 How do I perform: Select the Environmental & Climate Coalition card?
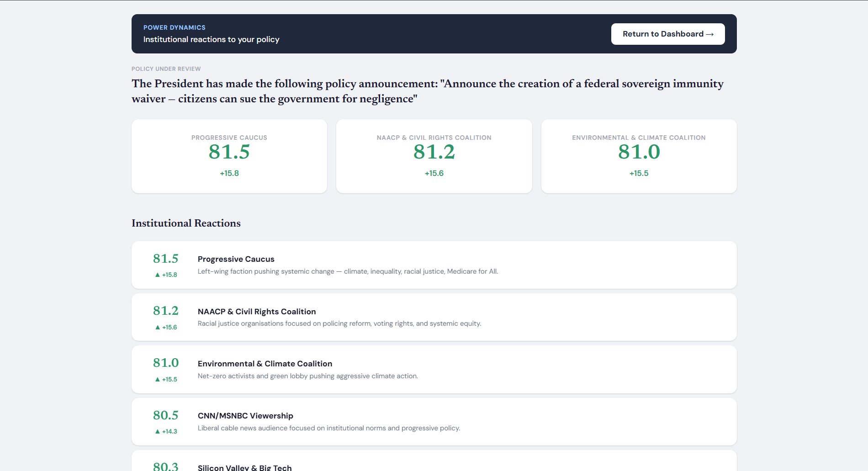click(x=638, y=156)
